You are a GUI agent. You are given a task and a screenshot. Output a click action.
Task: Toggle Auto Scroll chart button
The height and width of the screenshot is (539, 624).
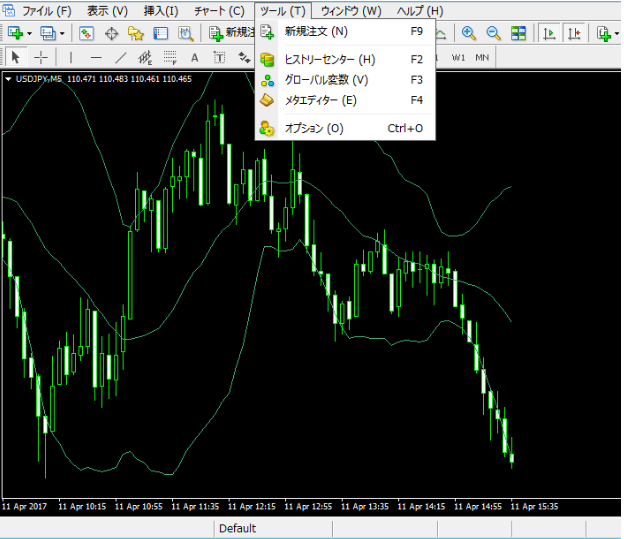(549, 33)
